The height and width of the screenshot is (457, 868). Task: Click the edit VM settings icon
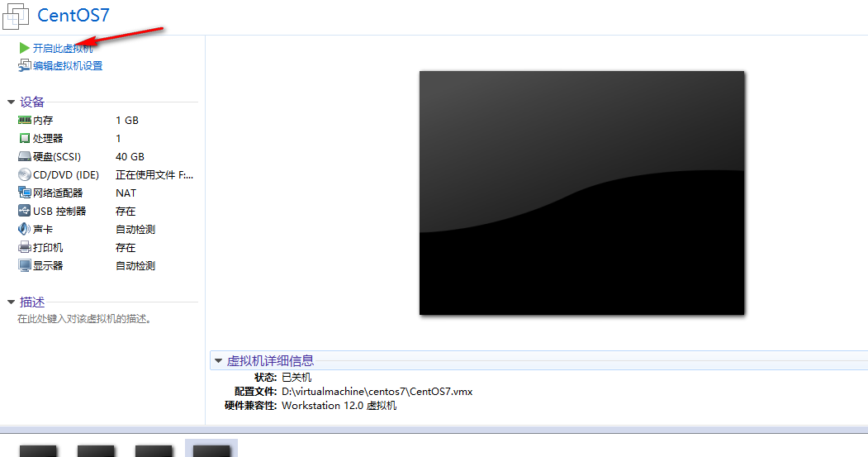click(24, 66)
